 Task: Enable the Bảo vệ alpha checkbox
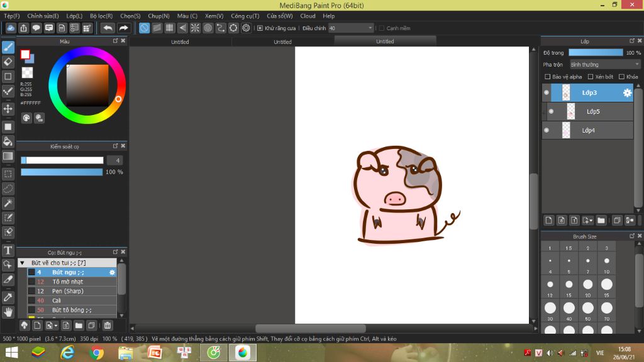(x=548, y=77)
